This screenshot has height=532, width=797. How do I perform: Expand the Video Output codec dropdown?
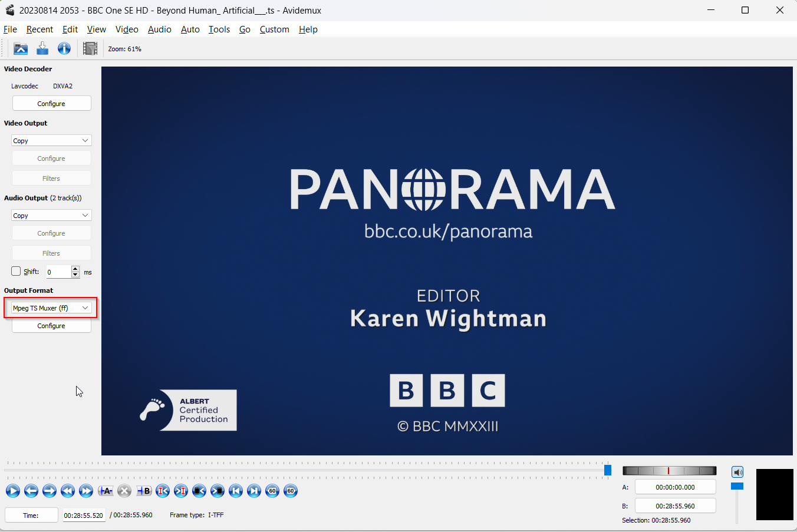click(x=51, y=141)
